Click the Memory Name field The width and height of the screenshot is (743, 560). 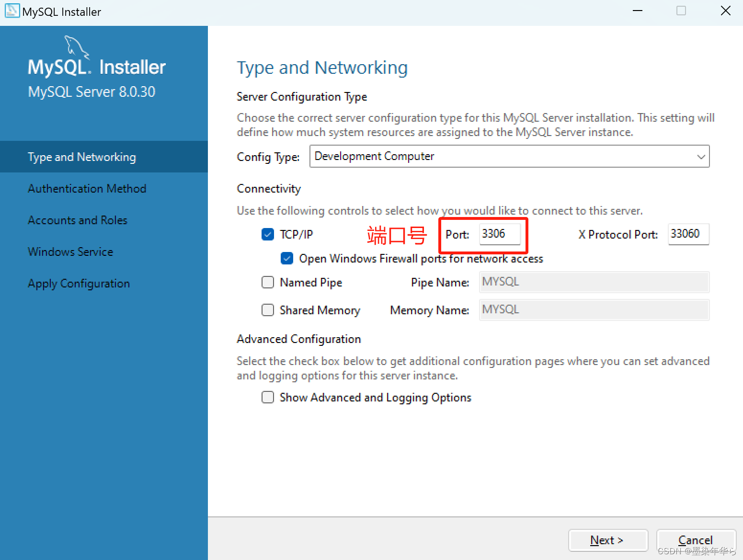(x=594, y=309)
